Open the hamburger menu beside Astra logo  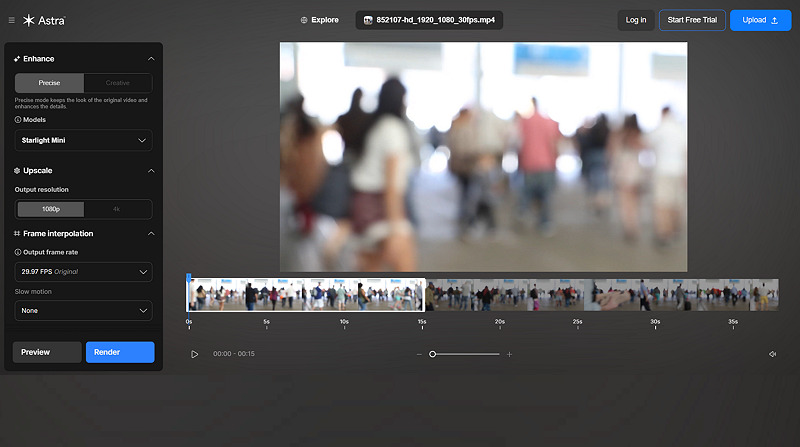(12, 20)
